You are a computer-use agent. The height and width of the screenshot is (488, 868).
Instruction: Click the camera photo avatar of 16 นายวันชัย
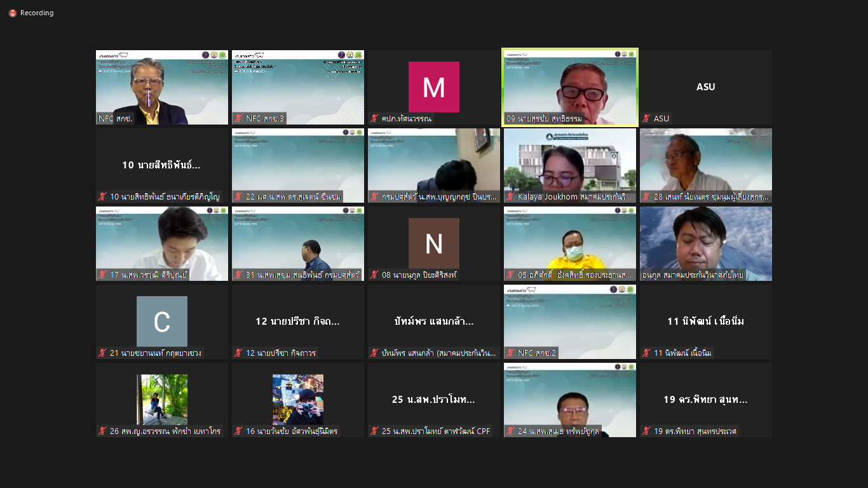click(298, 400)
